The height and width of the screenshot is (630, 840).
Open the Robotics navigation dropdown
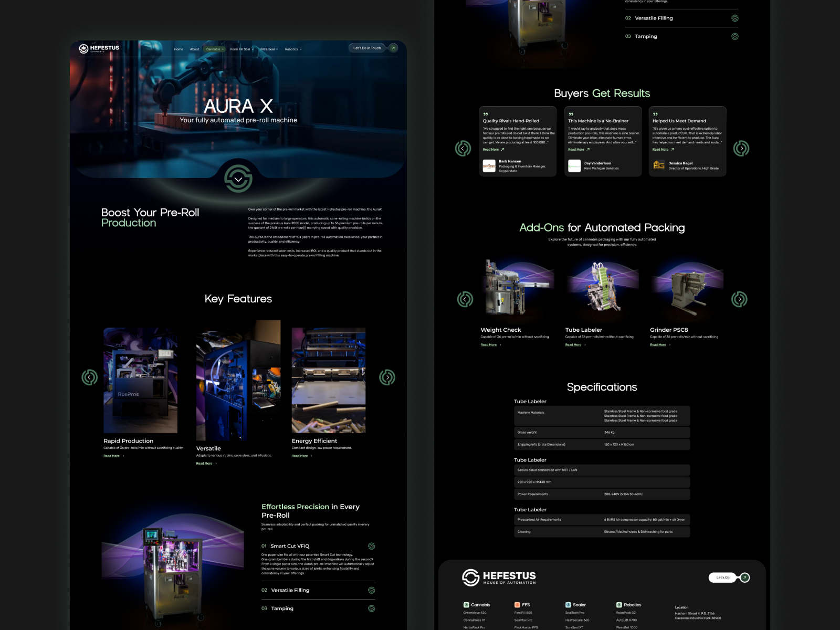tap(293, 49)
